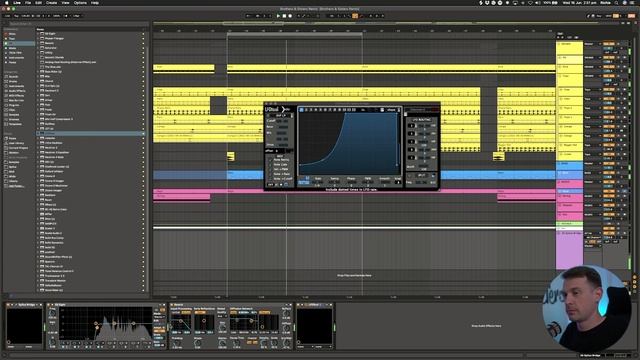
Task: Open the File menu
Action: [x=28, y=2]
